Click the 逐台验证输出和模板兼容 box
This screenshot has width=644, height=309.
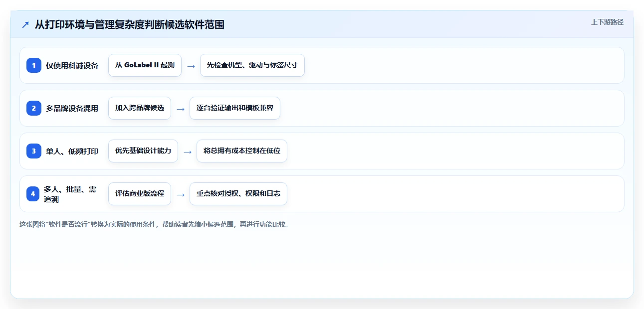point(235,108)
